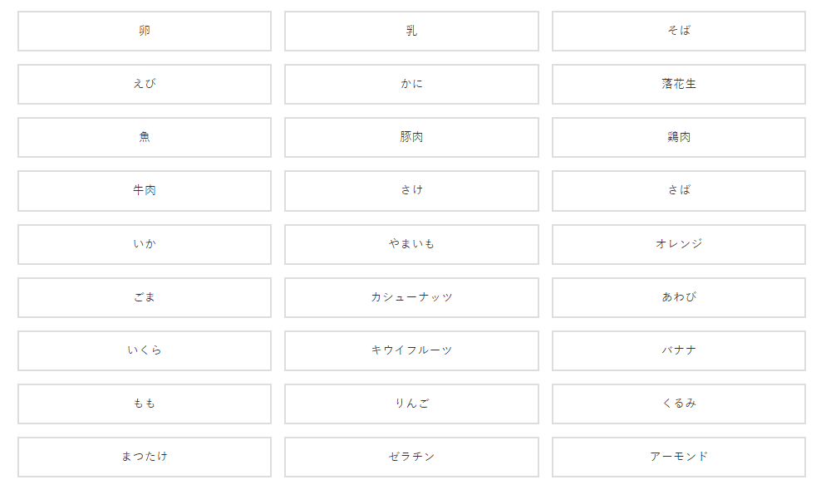Pick the 落花生 allergen option
826x504 pixels.
point(678,84)
